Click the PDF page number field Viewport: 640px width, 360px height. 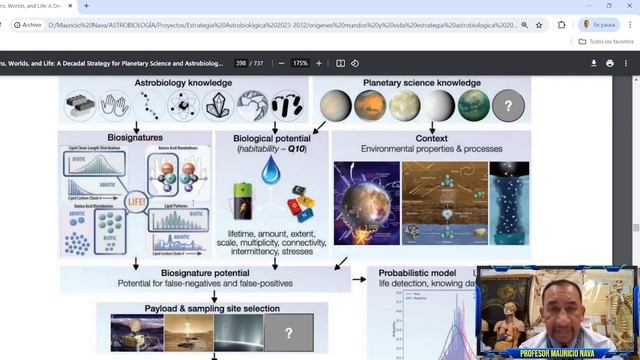(x=241, y=63)
